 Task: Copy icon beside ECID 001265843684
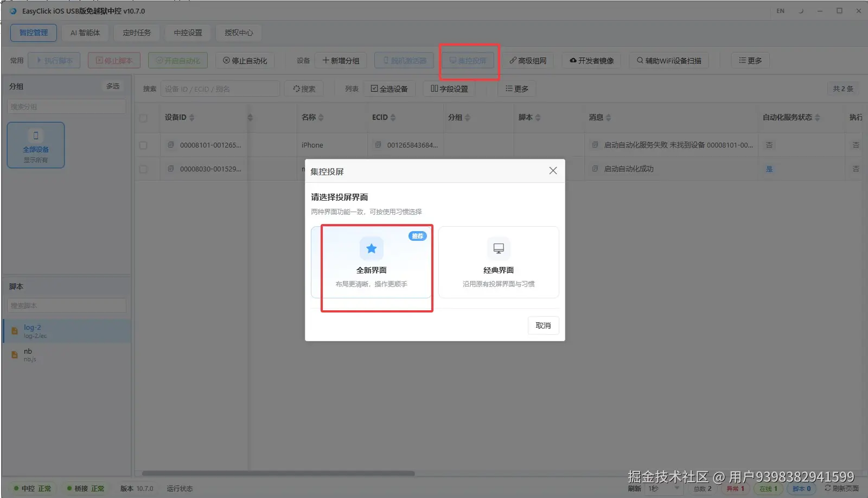pos(378,145)
